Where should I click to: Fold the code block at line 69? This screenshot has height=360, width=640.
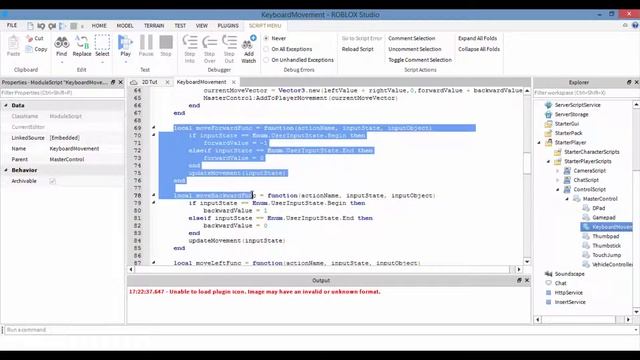154,127
